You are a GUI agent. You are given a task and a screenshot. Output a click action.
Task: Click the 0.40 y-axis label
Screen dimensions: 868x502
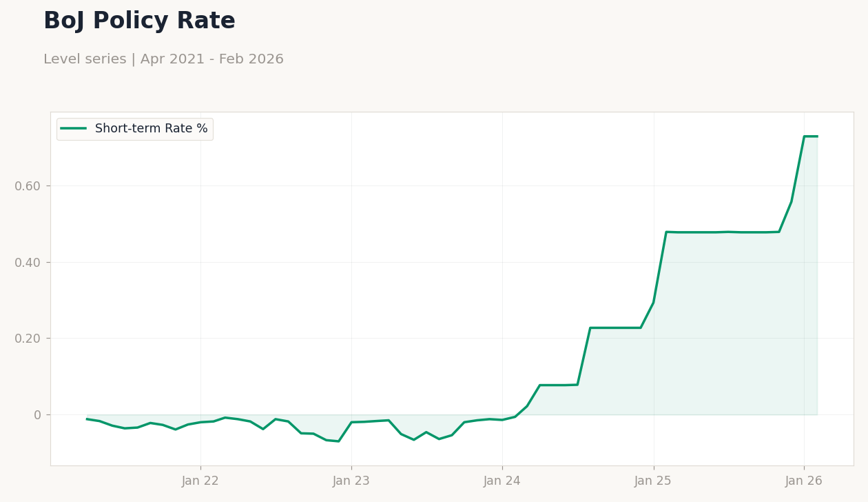(x=28, y=263)
